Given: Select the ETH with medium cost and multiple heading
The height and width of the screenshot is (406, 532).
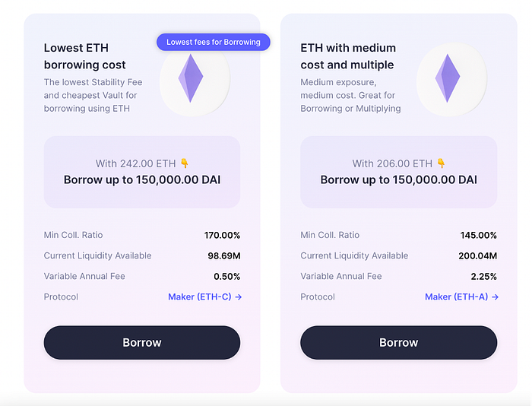Looking at the screenshot, I should coord(348,56).
